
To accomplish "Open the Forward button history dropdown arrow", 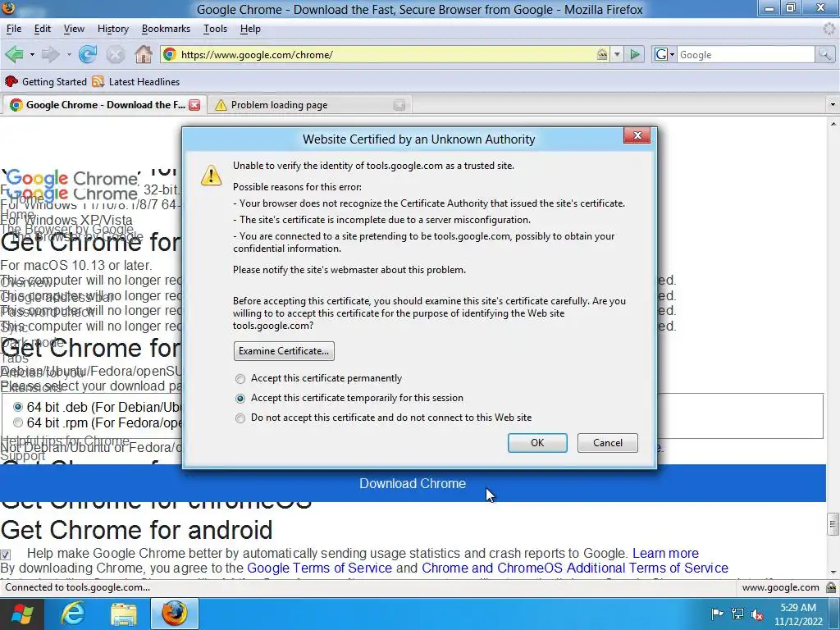I will 69,54.
